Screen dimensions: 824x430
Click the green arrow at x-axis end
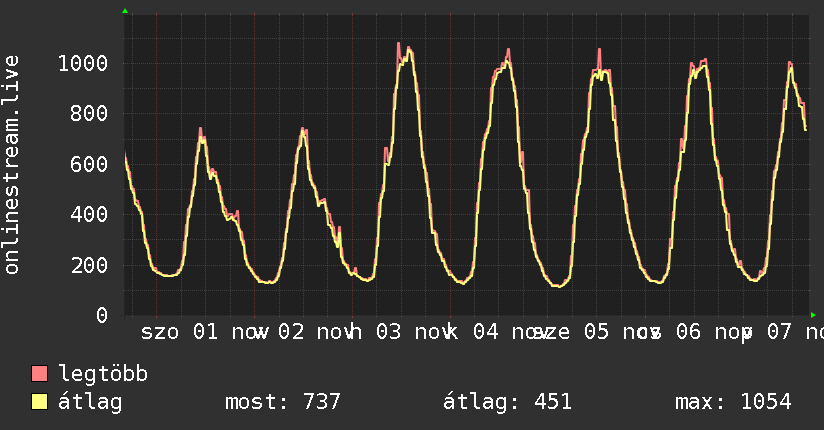tap(813, 315)
